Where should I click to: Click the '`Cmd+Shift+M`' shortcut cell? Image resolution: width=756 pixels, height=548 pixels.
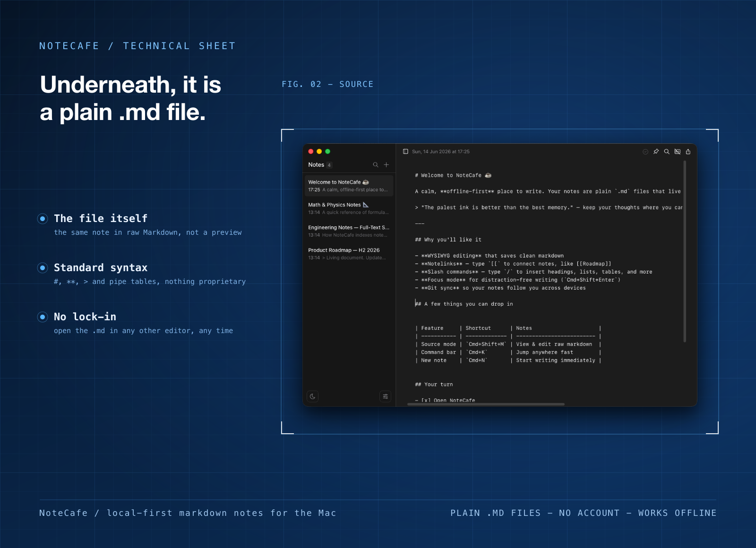(x=486, y=344)
